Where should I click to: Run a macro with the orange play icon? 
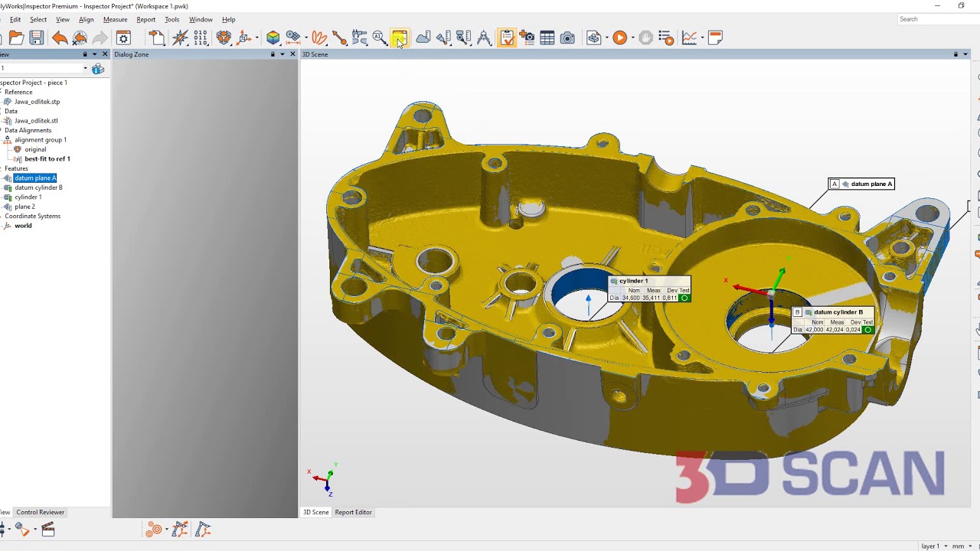[620, 37]
